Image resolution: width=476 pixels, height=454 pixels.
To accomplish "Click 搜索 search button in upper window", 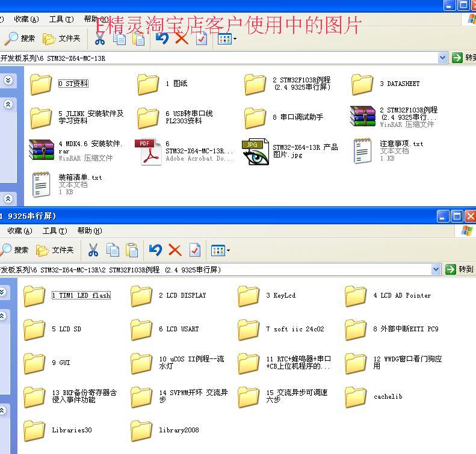I will (x=19, y=38).
